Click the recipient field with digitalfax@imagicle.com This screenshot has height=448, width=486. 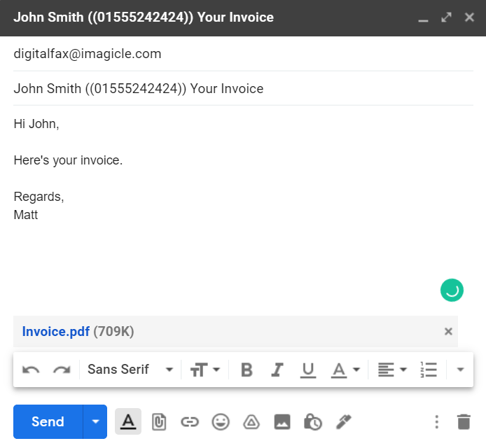[88, 54]
